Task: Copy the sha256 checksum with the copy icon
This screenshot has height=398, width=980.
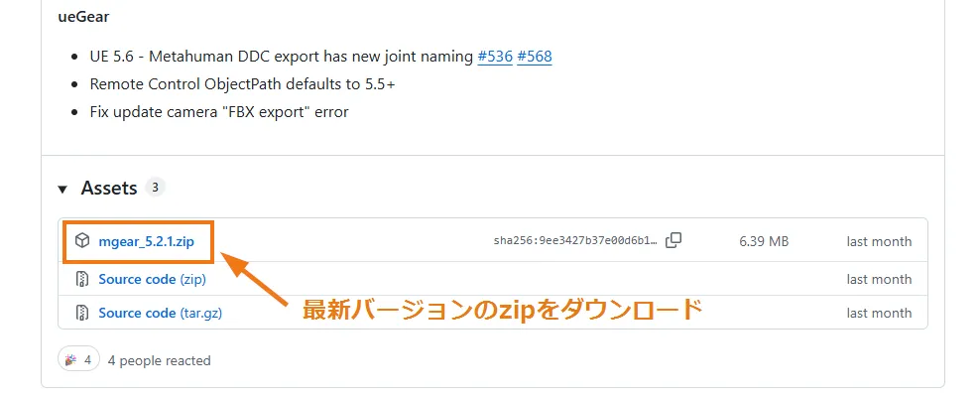Action: pos(674,240)
